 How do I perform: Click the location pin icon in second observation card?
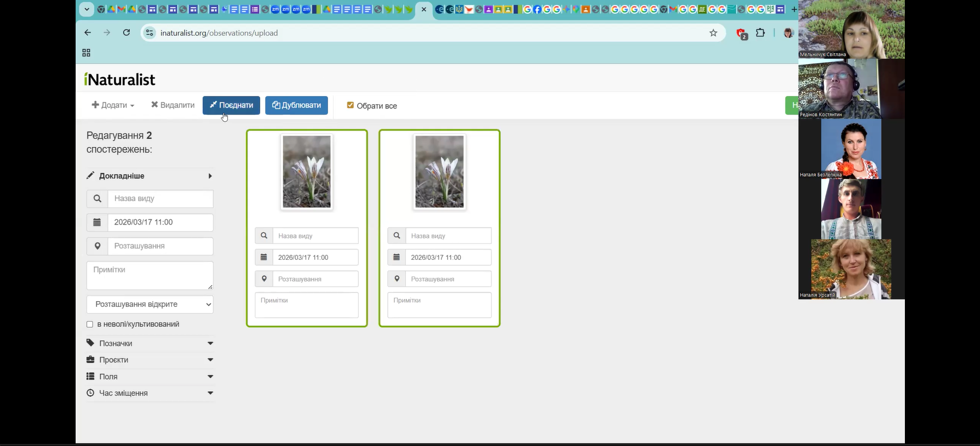pyautogui.click(x=396, y=279)
